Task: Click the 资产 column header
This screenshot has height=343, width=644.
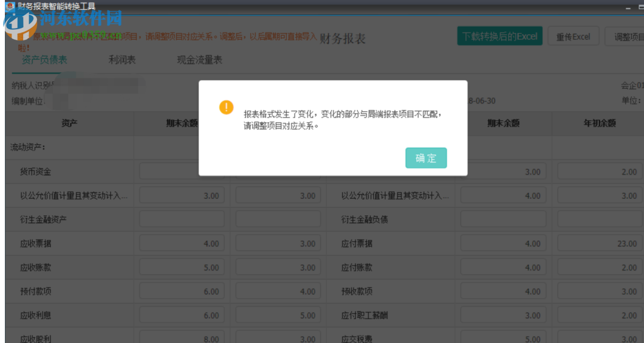Action: pos(69,123)
